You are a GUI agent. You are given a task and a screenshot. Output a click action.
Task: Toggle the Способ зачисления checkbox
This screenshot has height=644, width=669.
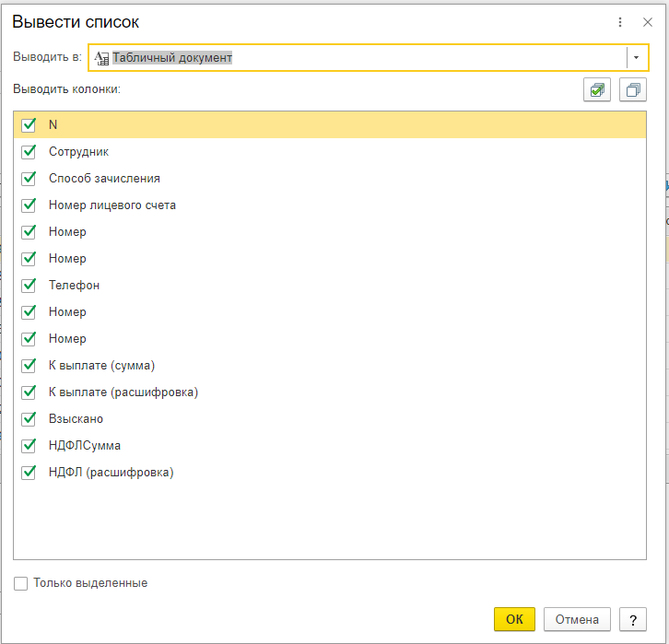[29, 178]
